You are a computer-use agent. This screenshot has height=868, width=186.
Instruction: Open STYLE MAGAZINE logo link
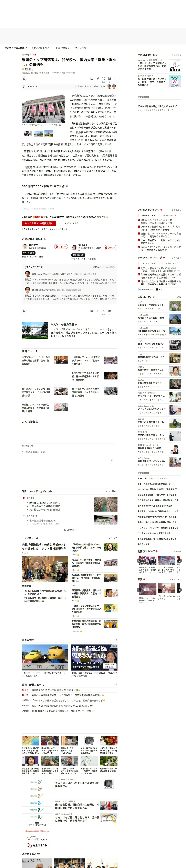click(x=37, y=824)
